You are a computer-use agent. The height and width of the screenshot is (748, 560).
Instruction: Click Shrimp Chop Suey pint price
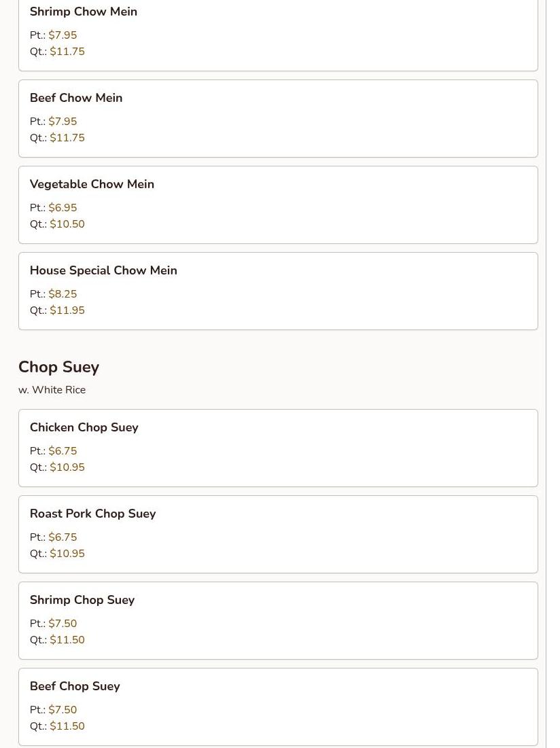point(63,624)
